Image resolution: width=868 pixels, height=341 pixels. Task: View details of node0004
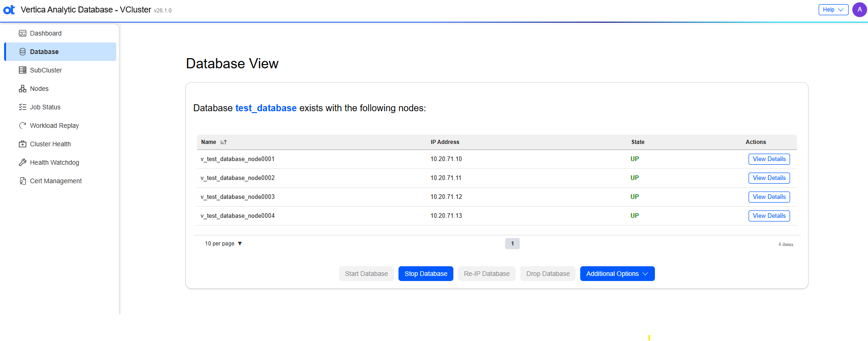click(769, 216)
